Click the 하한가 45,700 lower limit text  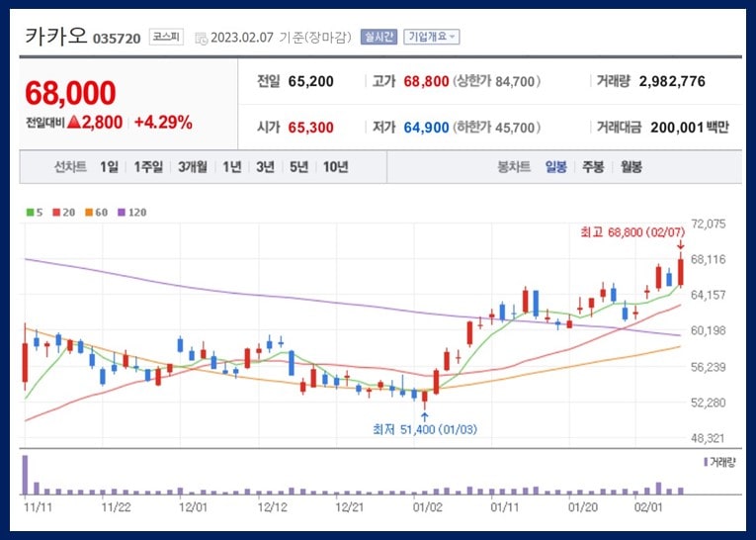pyautogui.click(x=497, y=128)
